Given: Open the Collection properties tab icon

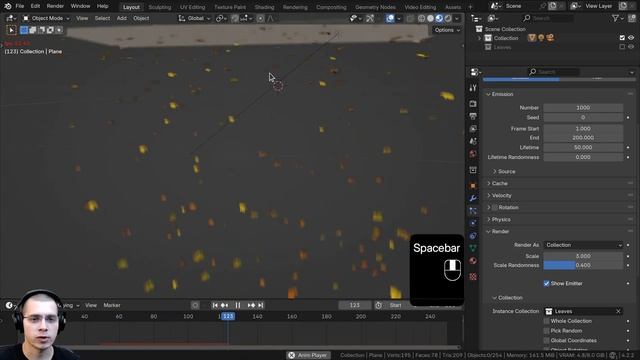Looking at the screenshot, I should [473, 170].
